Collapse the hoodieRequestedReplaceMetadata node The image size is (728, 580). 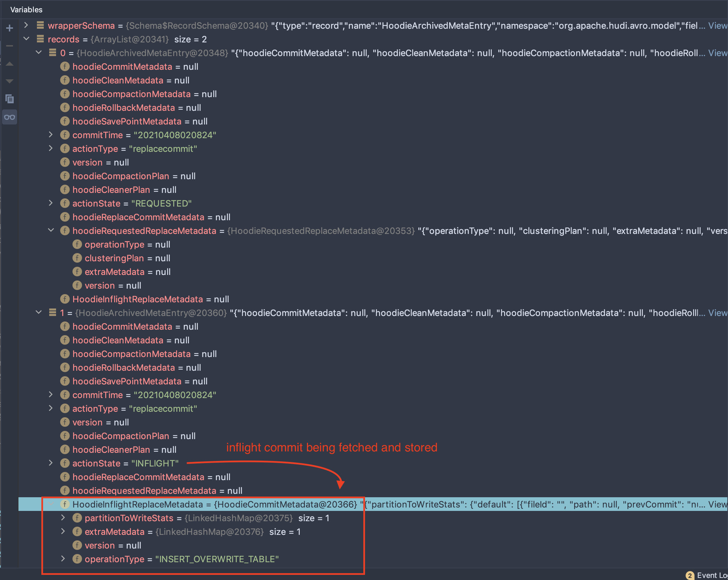(x=51, y=230)
